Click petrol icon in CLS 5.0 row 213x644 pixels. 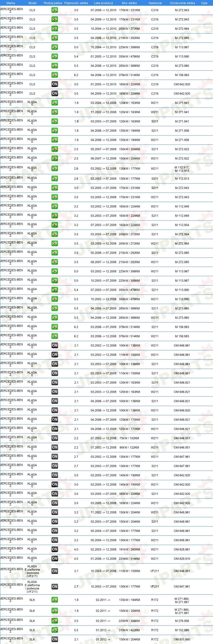54,47
